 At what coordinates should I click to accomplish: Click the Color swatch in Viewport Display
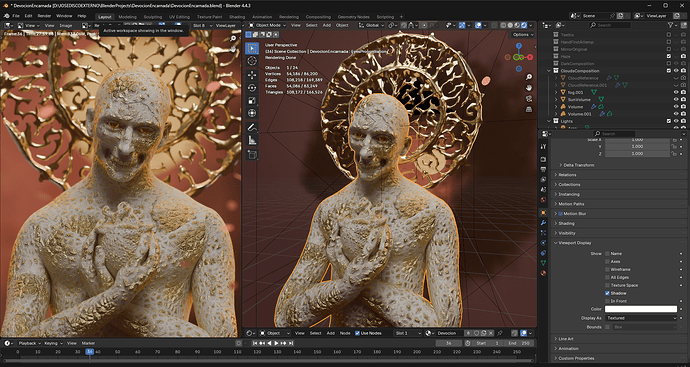(x=641, y=309)
